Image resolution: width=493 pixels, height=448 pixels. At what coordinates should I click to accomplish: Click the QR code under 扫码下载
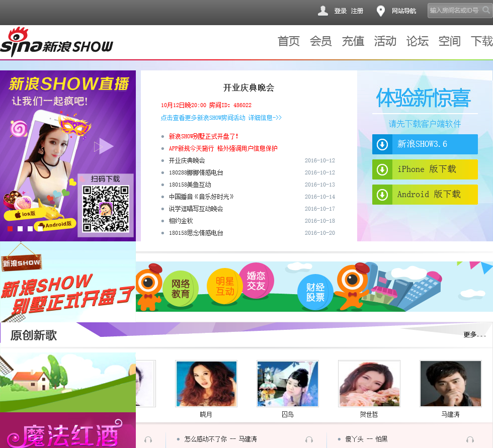pyautogui.click(x=106, y=209)
